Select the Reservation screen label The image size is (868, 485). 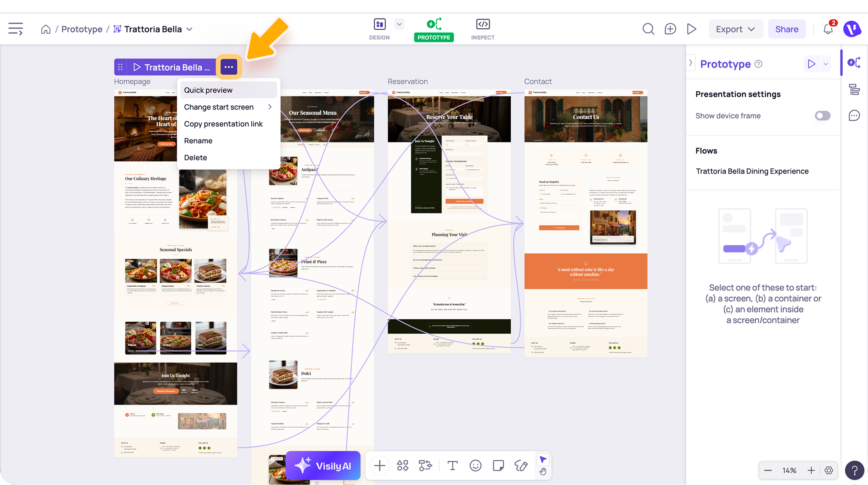(407, 82)
